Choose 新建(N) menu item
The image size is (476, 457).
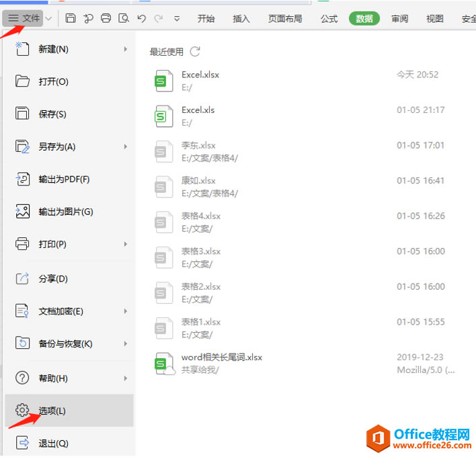point(69,49)
